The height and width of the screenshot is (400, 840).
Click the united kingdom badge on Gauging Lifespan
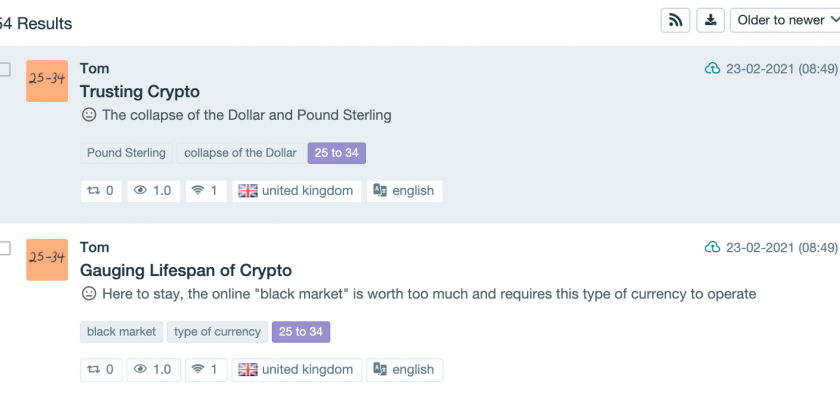pos(296,369)
